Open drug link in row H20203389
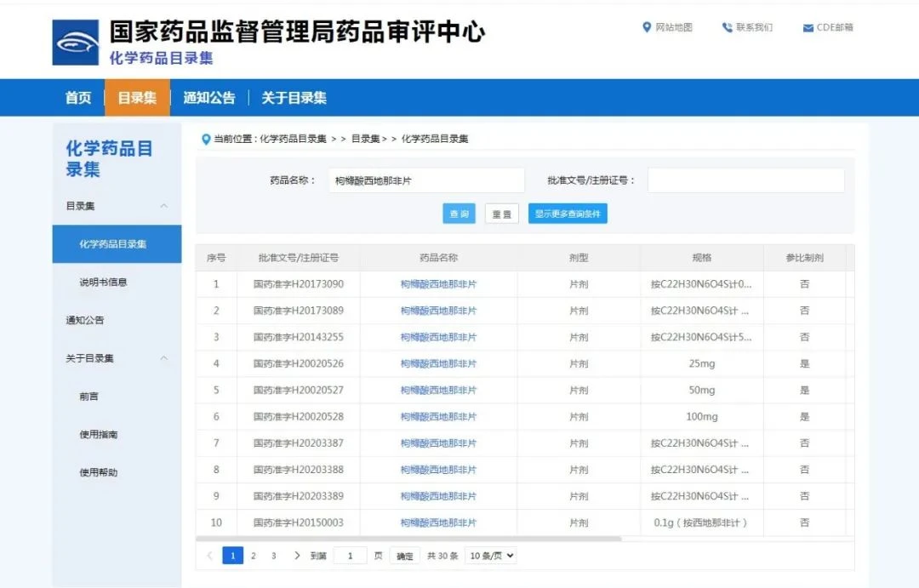 coord(438,496)
